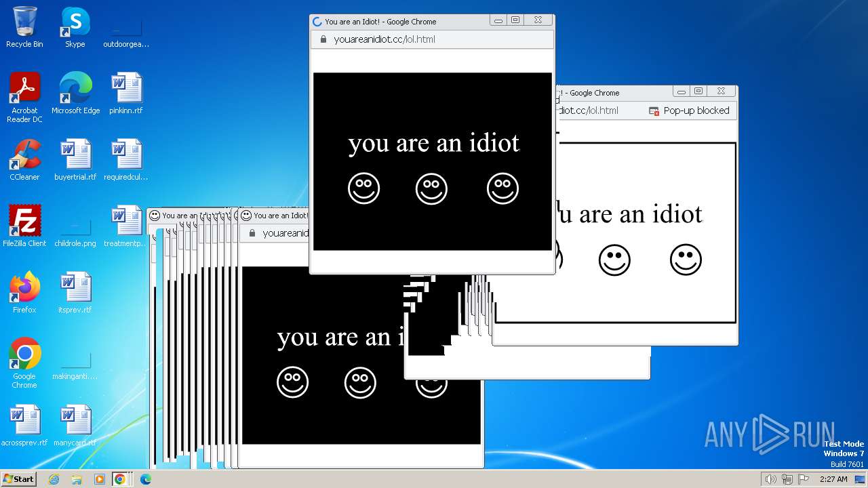Maximize the right-side Chrome popup window

698,91
